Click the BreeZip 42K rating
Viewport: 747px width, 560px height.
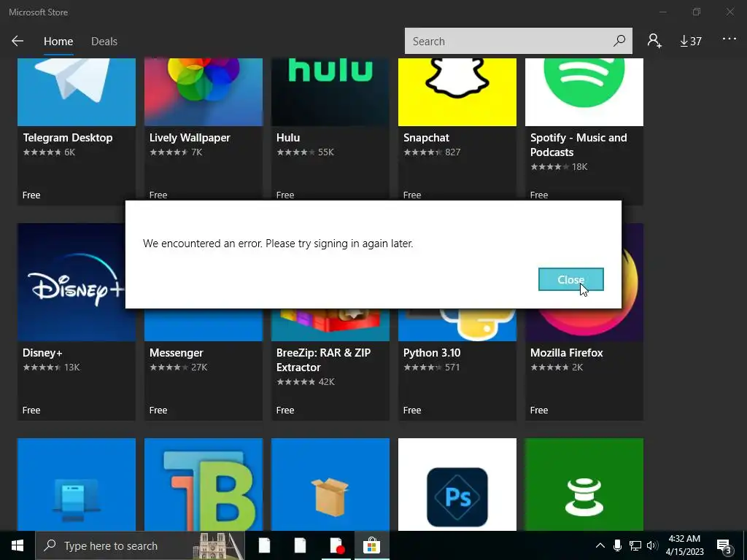[306, 382]
